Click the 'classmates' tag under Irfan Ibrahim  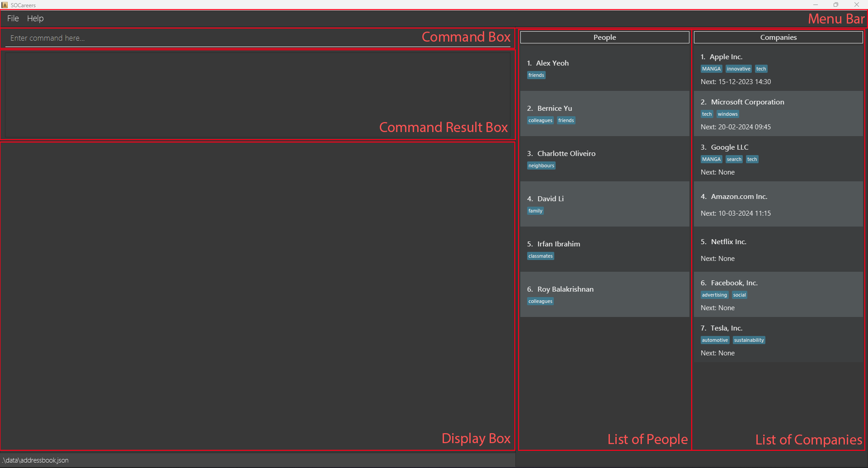point(540,256)
